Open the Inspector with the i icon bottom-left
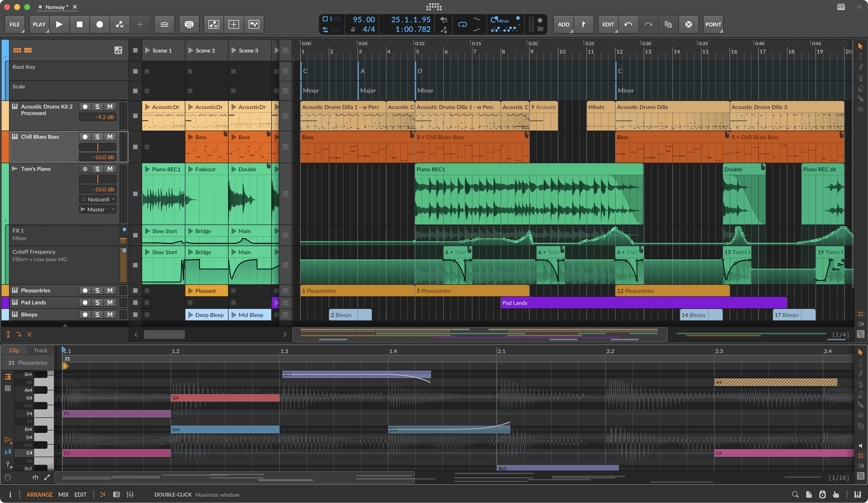The height and width of the screenshot is (503, 868). click(10, 494)
